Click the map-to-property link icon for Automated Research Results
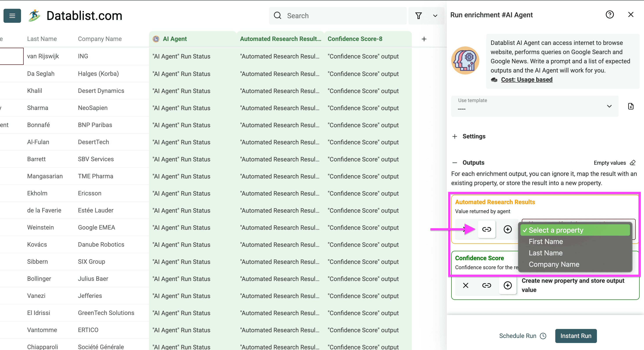 point(487,229)
